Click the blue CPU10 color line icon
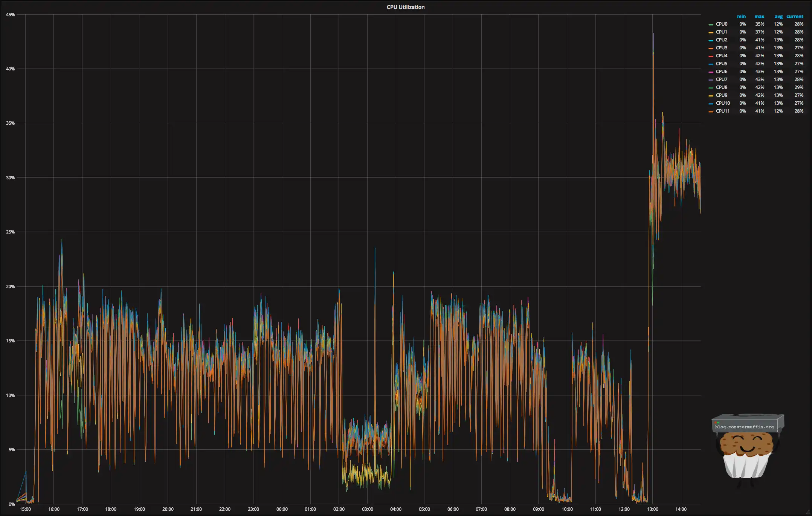812x516 pixels. pos(711,104)
